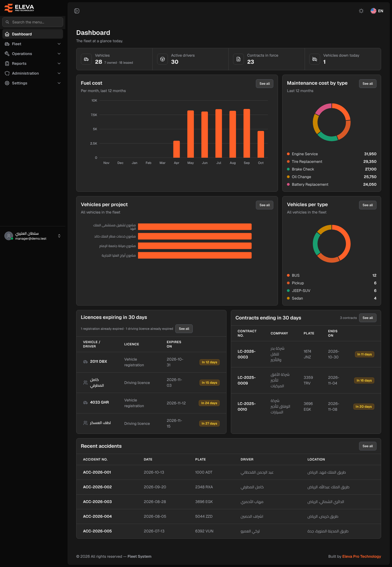This screenshot has width=392, height=567.
Task: Click the In 12 days badge
Action: (x=209, y=362)
